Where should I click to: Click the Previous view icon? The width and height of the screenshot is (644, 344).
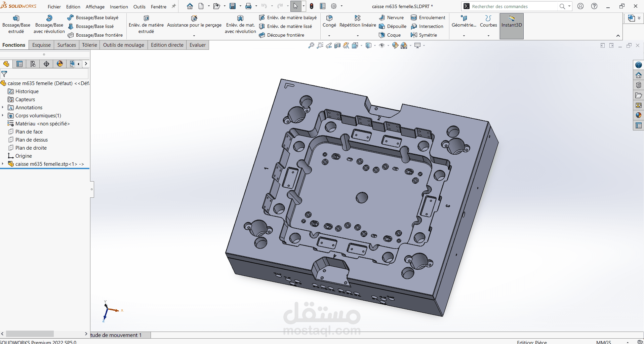(x=329, y=45)
